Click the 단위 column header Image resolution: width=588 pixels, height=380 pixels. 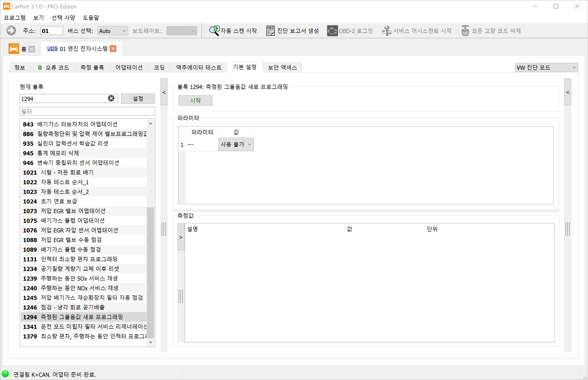click(489, 229)
